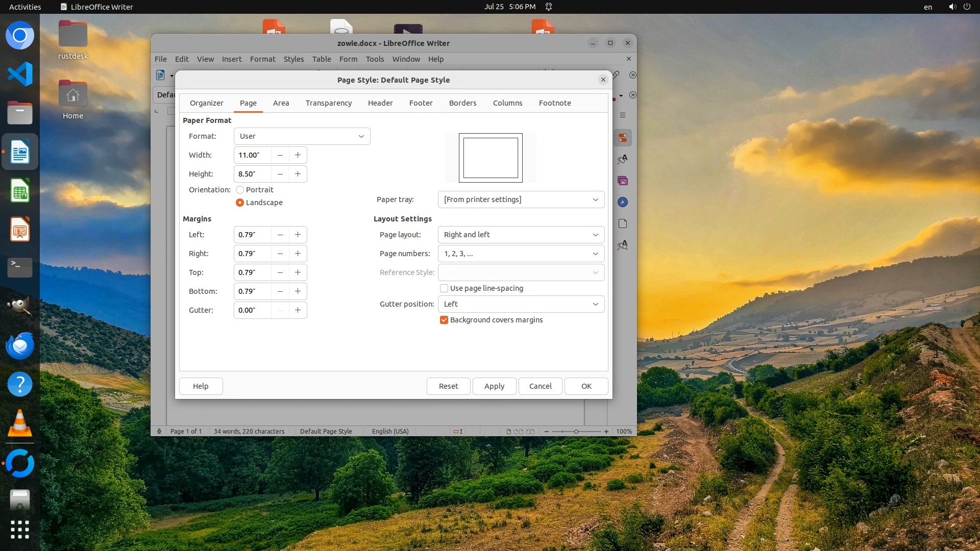Screen dimensions: 980x551
Task: Launch LibreOffice Calc from the dock
Action: coord(20,191)
